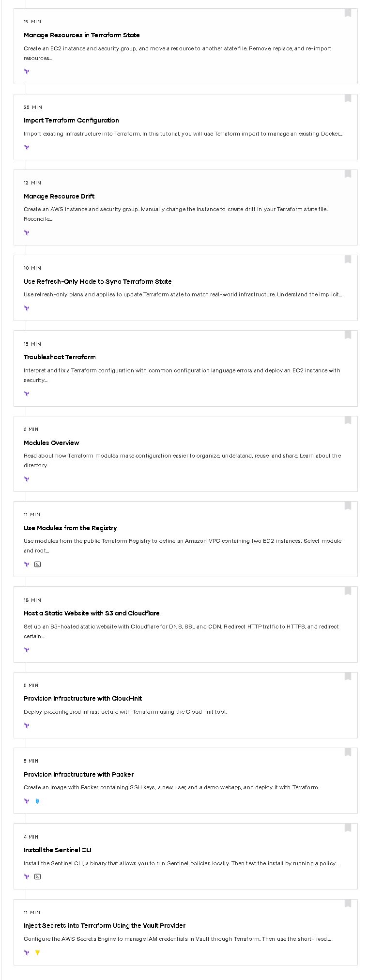The height and width of the screenshot is (980, 368).
Task: Click the Vault icon on Inject Secrets card
Action: coord(38,953)
